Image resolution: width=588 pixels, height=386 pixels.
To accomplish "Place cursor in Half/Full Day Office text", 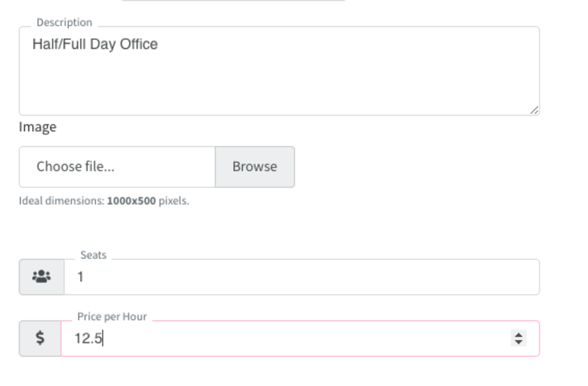I will [95, 44].
